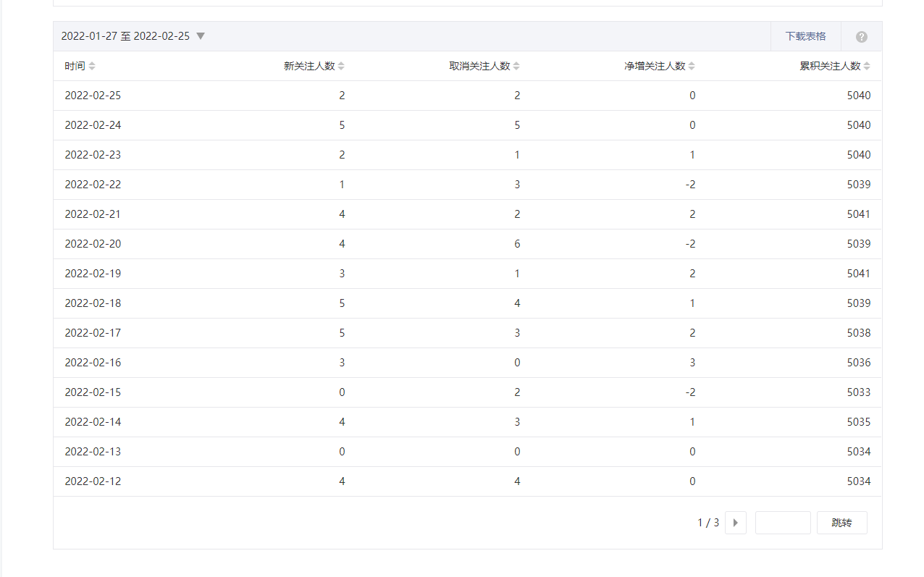
Task: Download the table via 下载表格
Action: tap(805, 36)
